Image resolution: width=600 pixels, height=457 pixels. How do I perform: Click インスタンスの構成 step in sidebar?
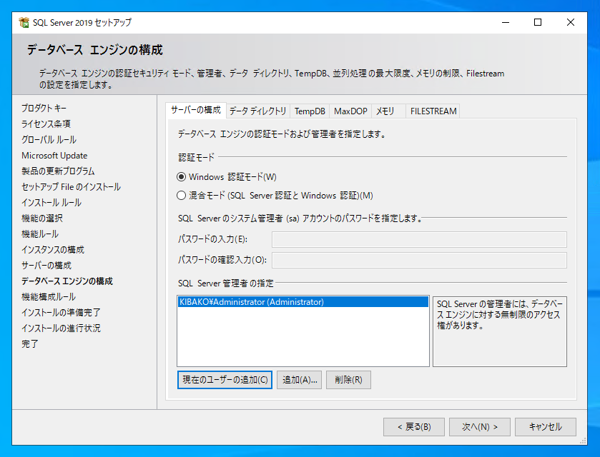53,250
